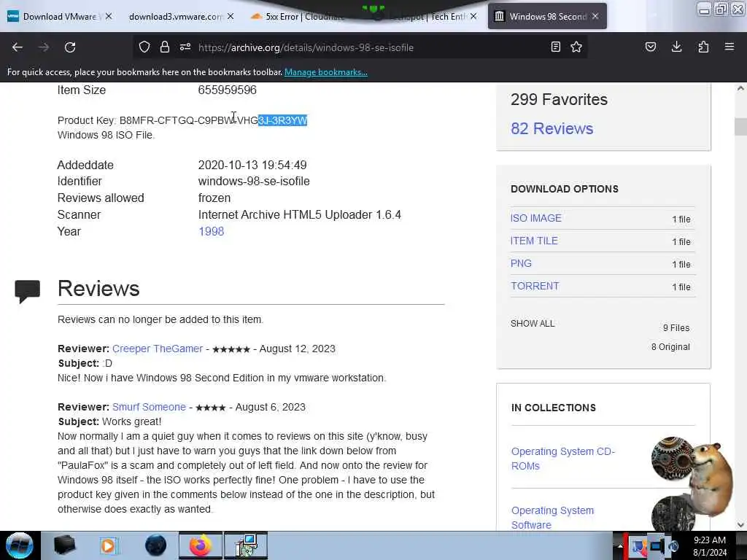The height and width of the screenshot is (560, 747).
Task: Expand SHOW ALL download files
Action: click(x=533, y=323)
